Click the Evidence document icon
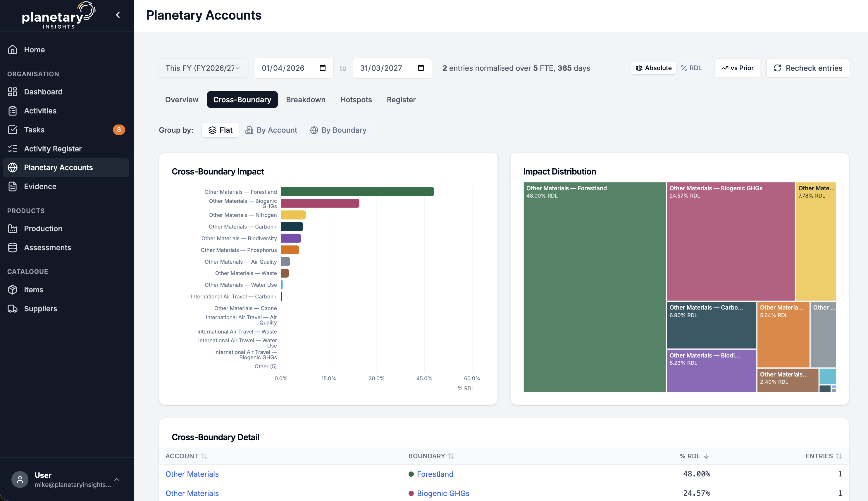Image resolution: width=868 pixels, height=501 pixels. (x=13, y=186)
